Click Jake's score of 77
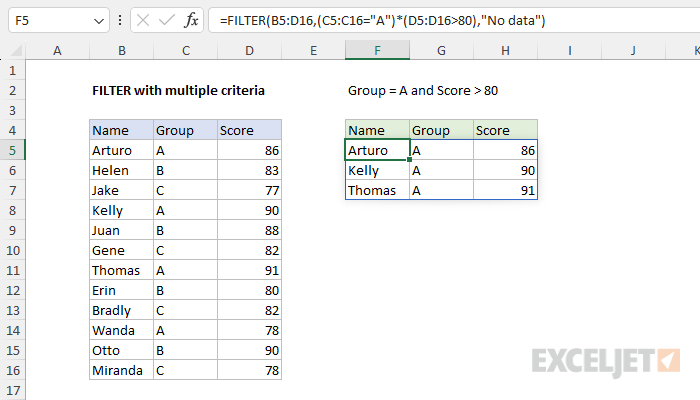 point(250,191)
